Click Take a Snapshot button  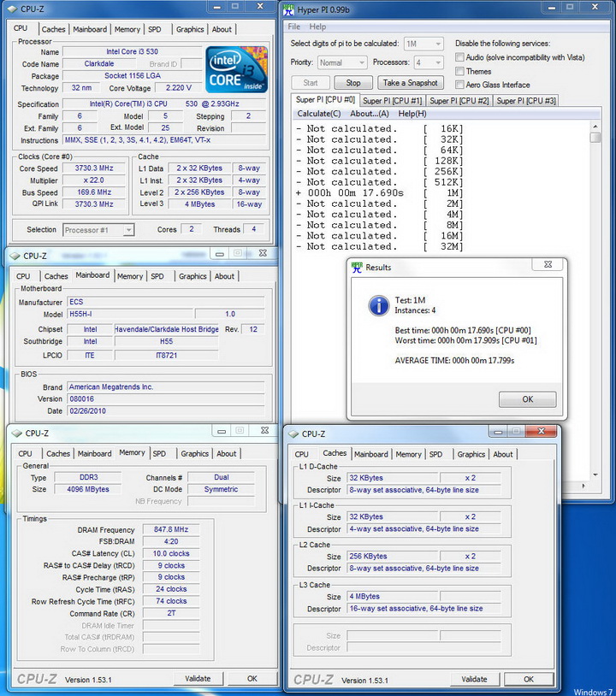coord(411,83)
